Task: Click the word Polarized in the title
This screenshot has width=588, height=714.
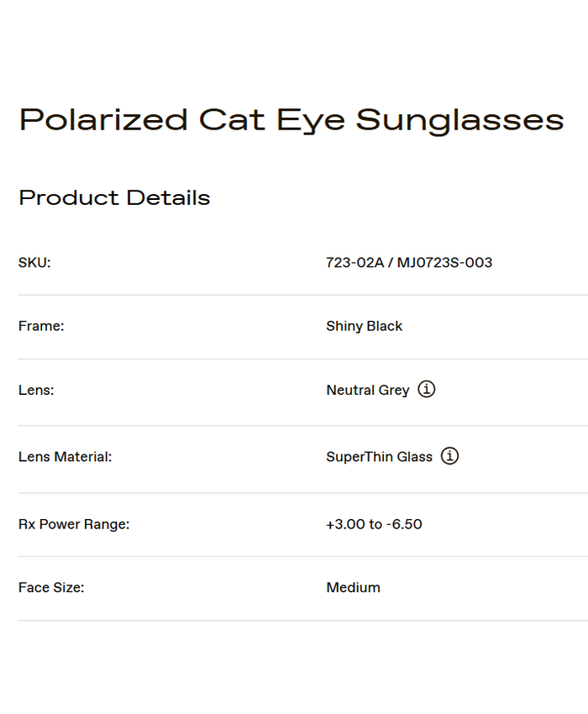Action: click(103, 120)
